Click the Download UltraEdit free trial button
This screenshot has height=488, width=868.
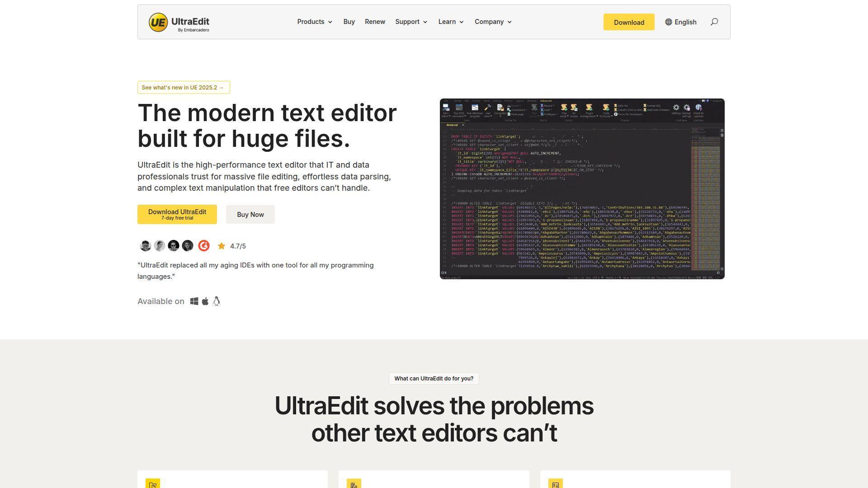[177, 214]
